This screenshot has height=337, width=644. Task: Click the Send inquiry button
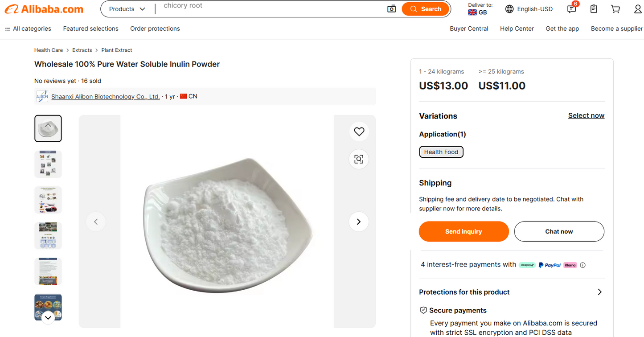coord(464,231)
